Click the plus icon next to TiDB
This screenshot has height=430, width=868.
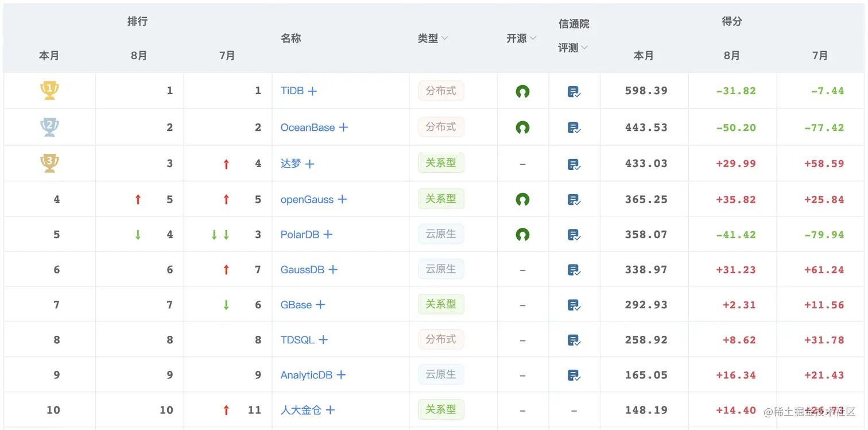pos(312,91)
